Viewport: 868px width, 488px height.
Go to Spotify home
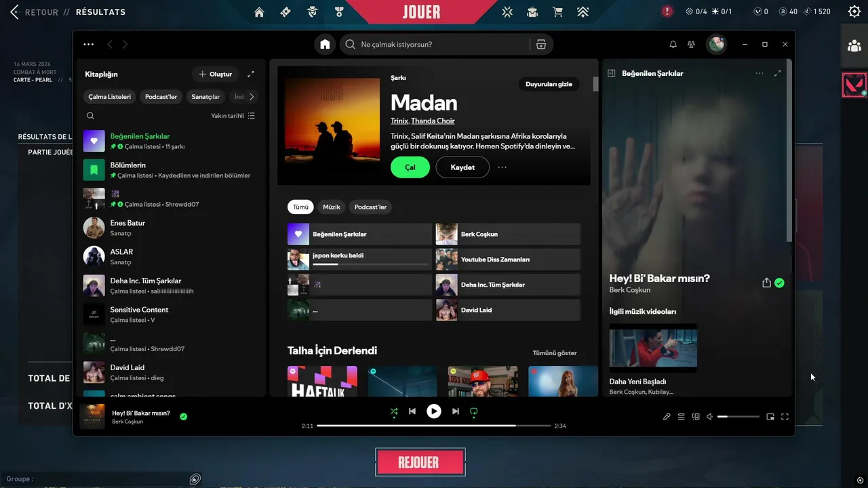point(325,44)
